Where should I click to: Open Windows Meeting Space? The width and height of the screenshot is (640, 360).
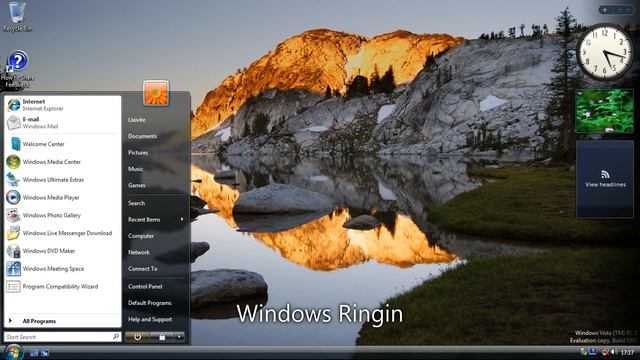[63, 269]
